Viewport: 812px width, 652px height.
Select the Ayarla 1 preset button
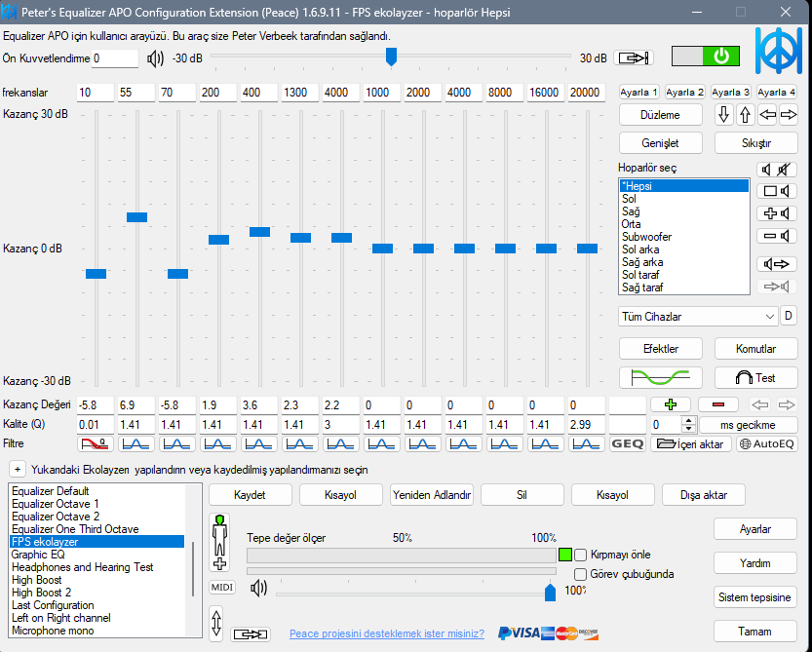(x=638, y=93)
